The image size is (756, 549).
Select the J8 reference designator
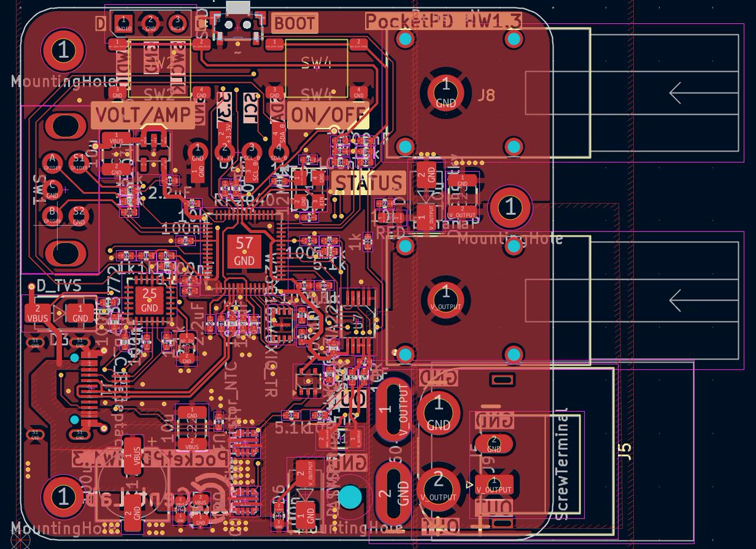(486, 96)
